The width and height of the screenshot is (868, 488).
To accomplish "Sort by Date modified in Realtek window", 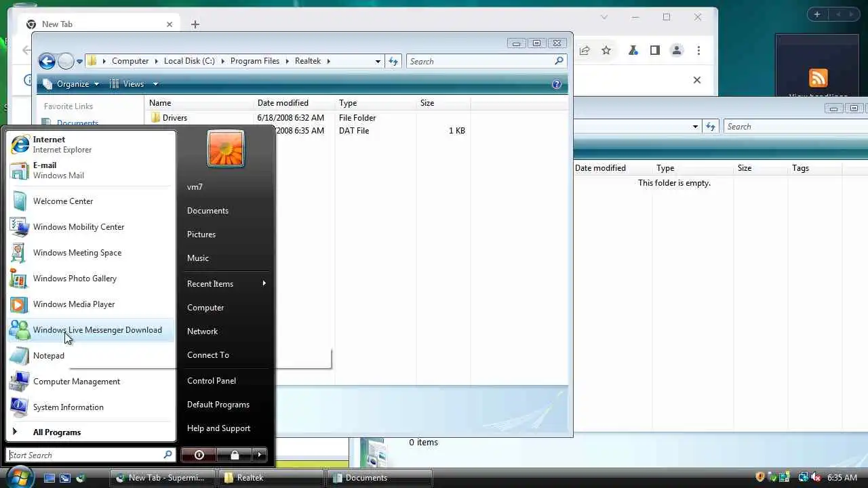I will pos(294,103).
